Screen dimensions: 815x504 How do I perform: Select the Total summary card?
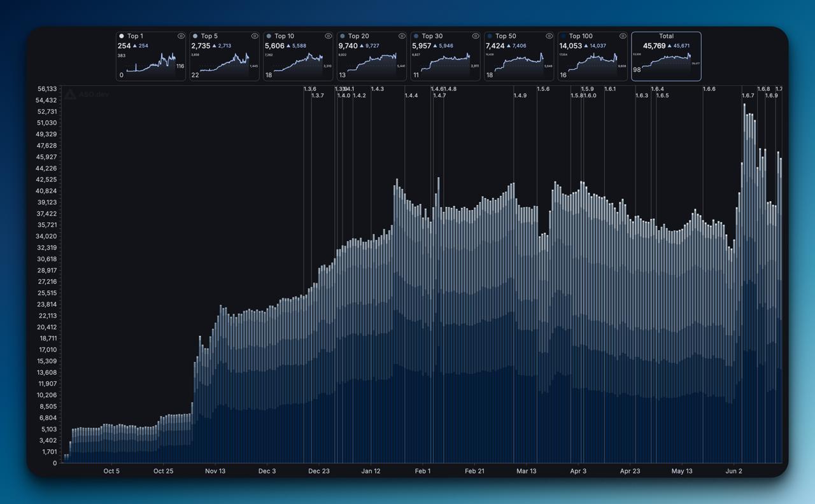[x=666, y=57]
